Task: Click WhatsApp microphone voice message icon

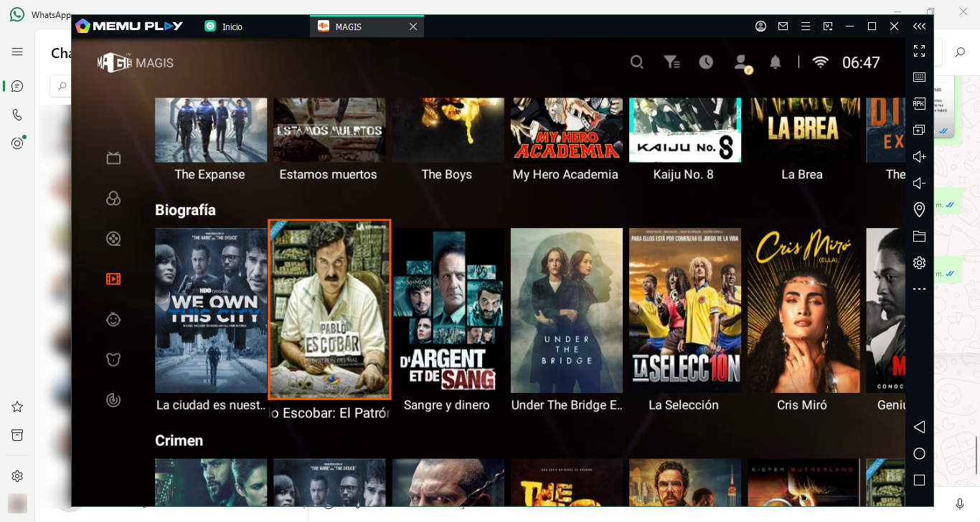Action: click(x=960, y=504)
